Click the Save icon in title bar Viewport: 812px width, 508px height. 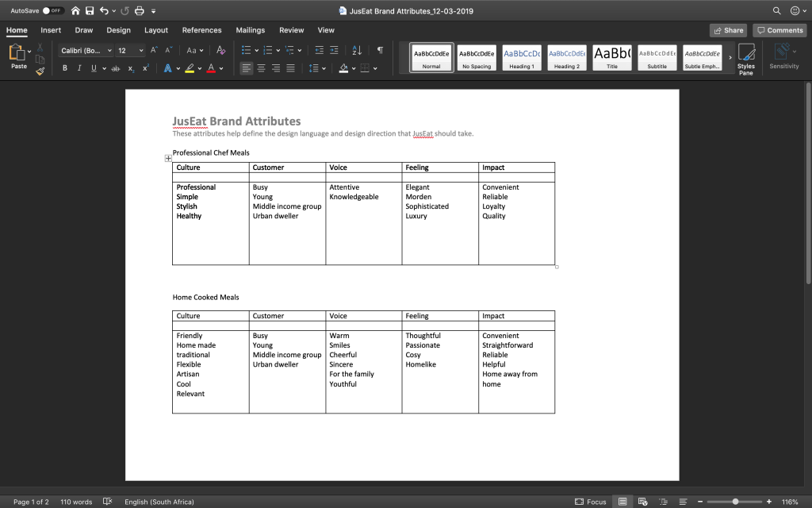click(90, 11)
